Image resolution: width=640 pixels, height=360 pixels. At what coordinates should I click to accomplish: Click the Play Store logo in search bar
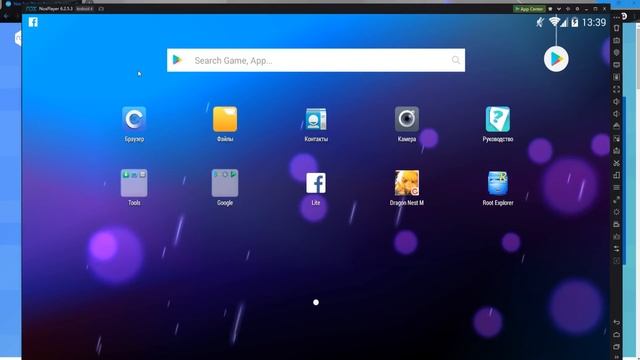click(177, 60)
